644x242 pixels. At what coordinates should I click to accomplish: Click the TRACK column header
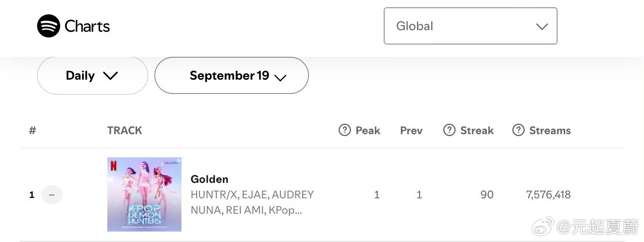[125, 131]
